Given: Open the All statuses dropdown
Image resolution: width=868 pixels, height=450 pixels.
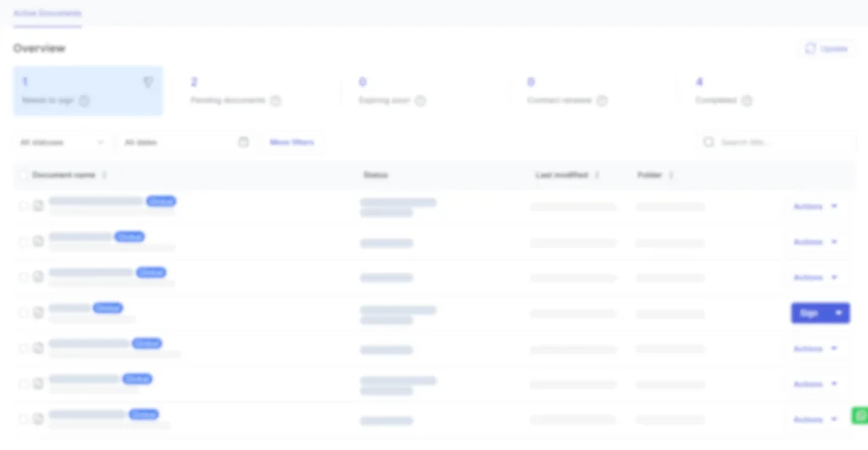Looking at the screenshot, I should pyautogui.click(x=63, y=142).
